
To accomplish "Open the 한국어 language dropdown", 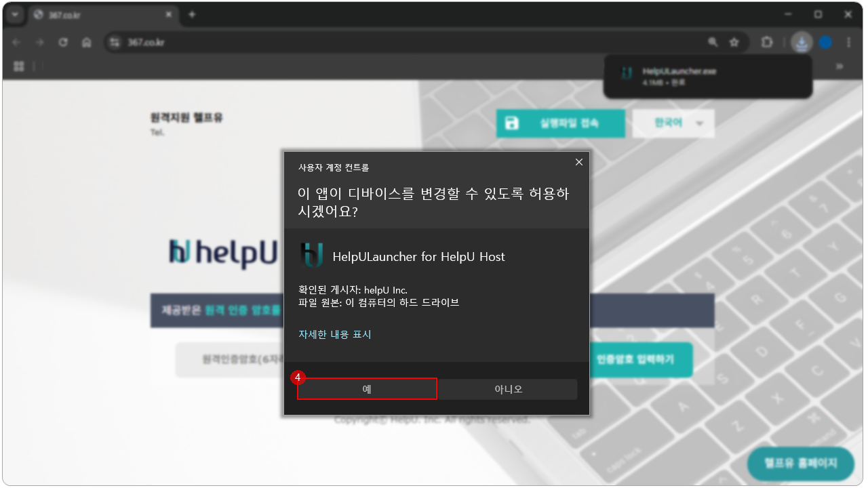I will coord(673,123).
